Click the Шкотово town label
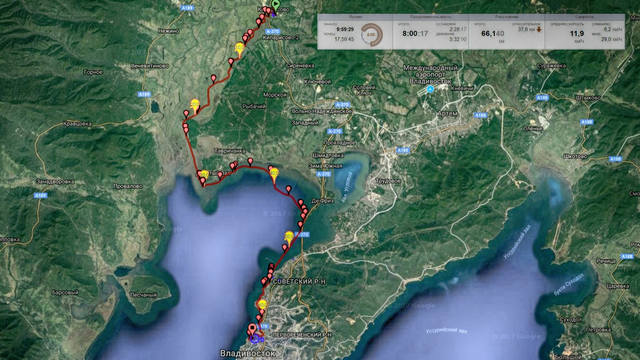The width and height of the screenshot is (640, 360). [x=575, y=156]
